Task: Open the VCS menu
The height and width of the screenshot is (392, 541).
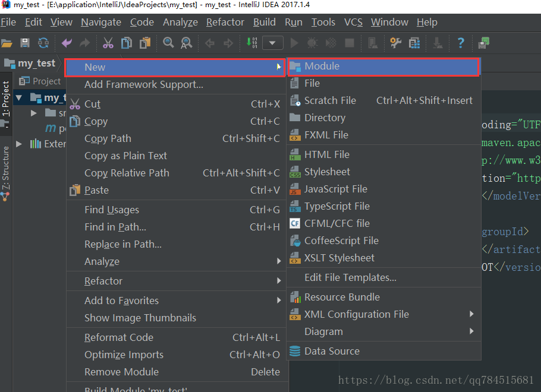Action: (x=353, y=22)
